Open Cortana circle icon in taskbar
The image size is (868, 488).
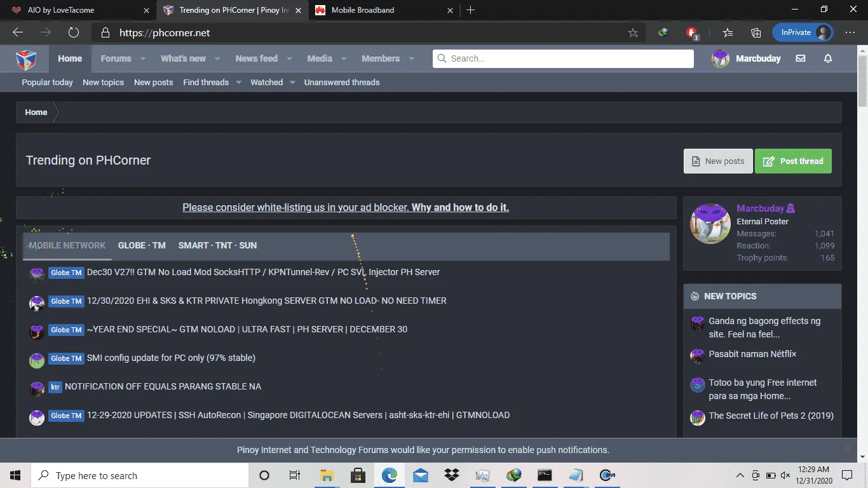pyautogui.click(x=264, y=475)
